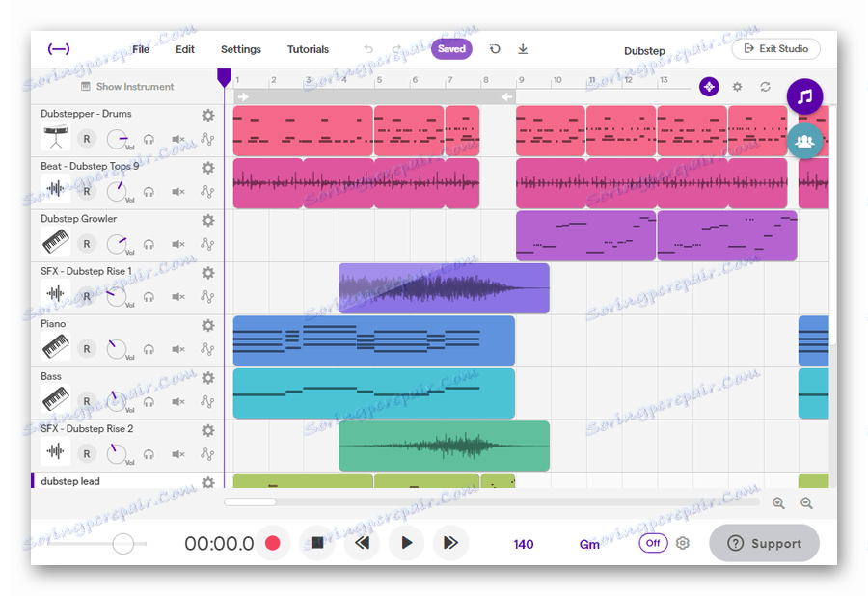Image resolution: width=868 pixels, height=596 pixels.
Task: Open dubstep lead track settings gear
Action: click(x=208, y=482)
